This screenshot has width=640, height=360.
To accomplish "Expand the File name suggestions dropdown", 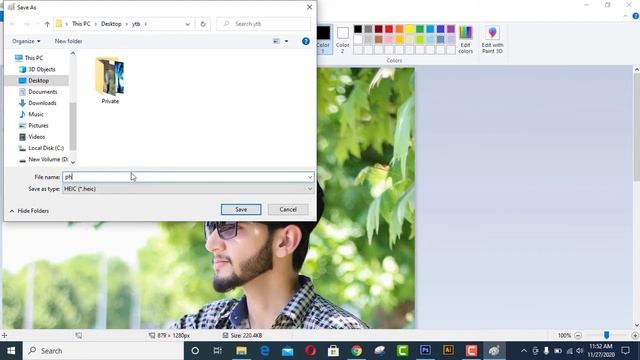I will 310,177.
